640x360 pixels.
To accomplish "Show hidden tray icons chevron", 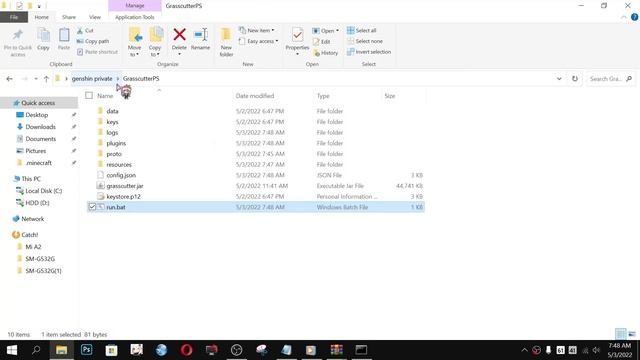I will [524, 350].
